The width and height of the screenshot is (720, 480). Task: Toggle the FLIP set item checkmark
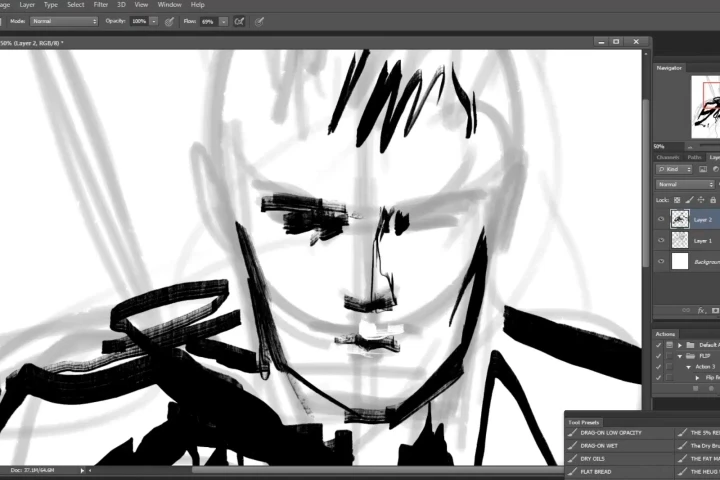(x=658, y=356)
